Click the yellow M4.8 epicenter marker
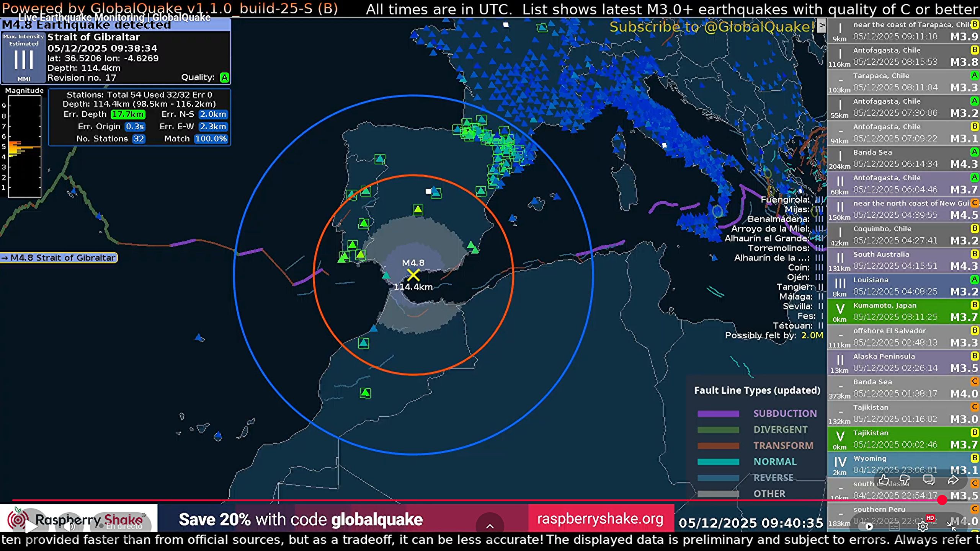This screenshot has height=551, width=980. (x=414, y=274)
